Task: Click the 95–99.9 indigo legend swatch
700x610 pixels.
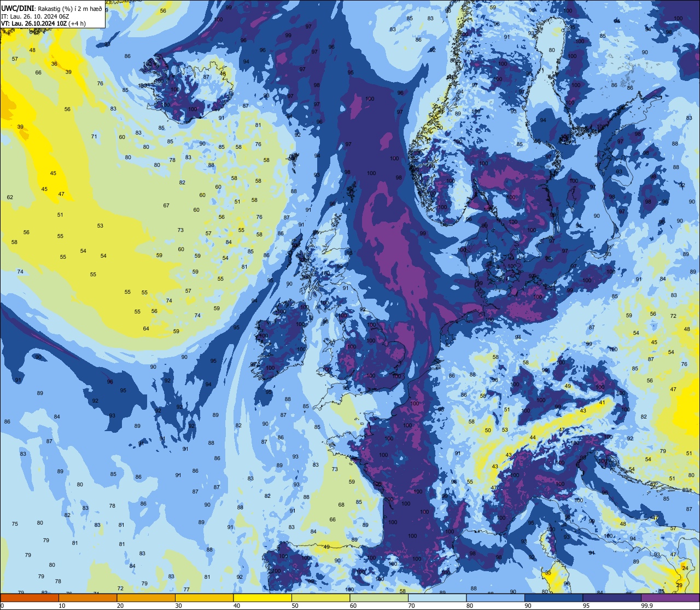Action: click(x=612, y=597)
